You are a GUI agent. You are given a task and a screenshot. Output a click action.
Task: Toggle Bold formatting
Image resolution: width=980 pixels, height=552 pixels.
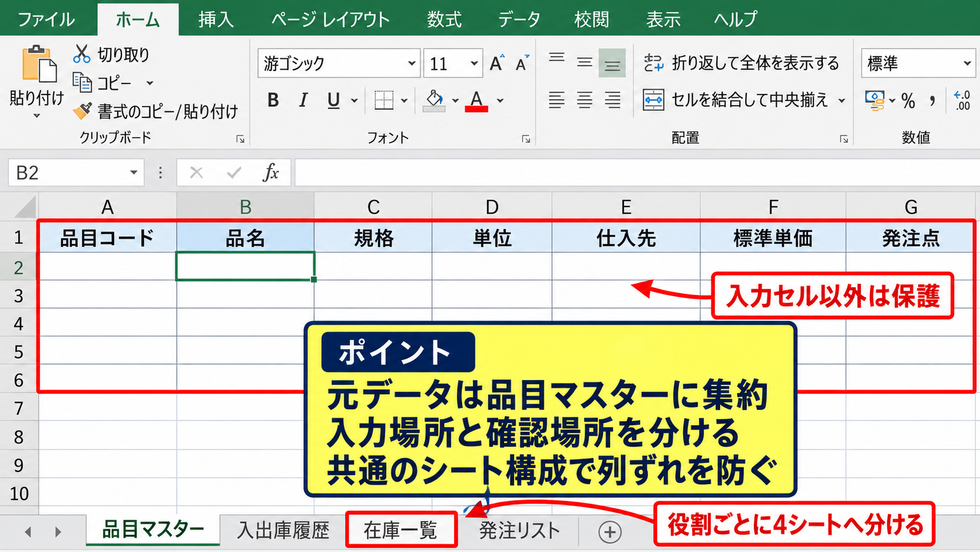tap(273, 100)
